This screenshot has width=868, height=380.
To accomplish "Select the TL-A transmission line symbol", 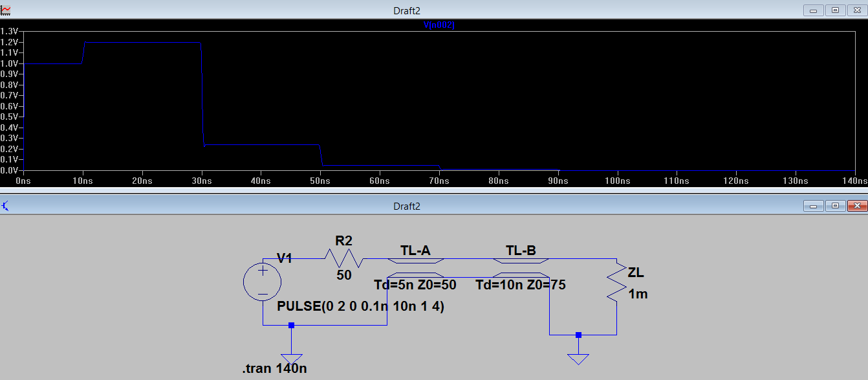I will pyautogui.click(x=416, y=262).
